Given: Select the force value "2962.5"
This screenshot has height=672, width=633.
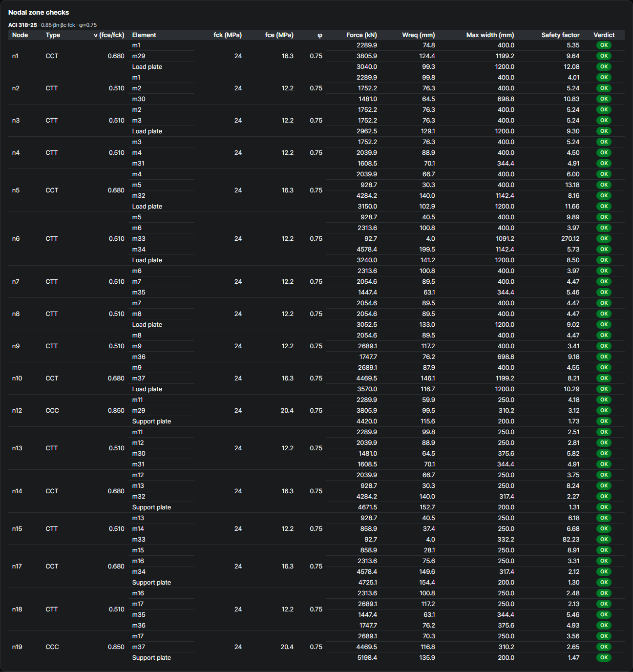Looking at the screenshot, I should click(x=367, y=131).
